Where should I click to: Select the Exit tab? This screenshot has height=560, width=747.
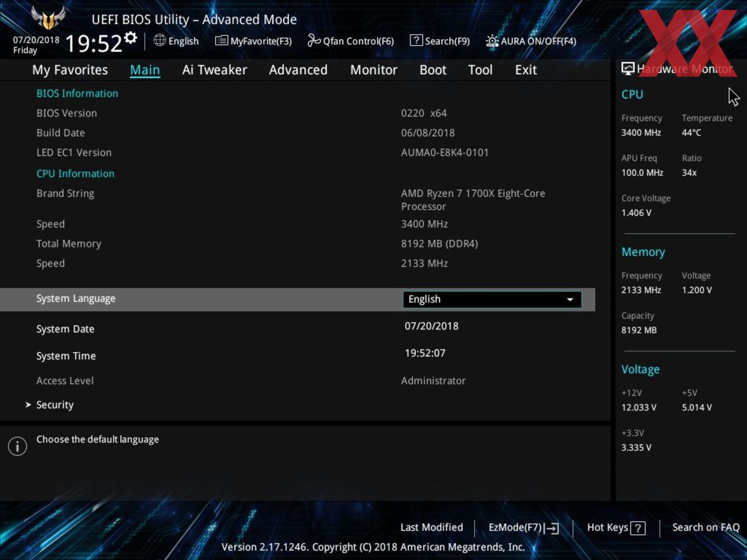click(526, 70)
